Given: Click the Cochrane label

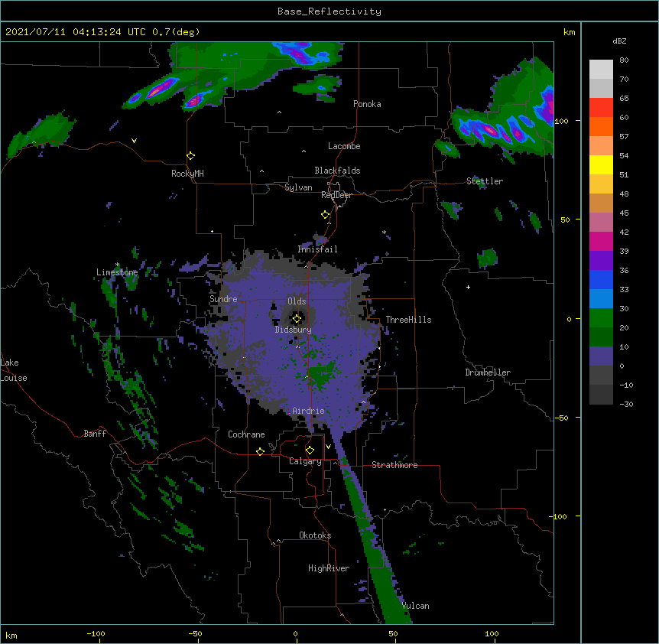Looking at the screenshot, I should pos(246,434).
